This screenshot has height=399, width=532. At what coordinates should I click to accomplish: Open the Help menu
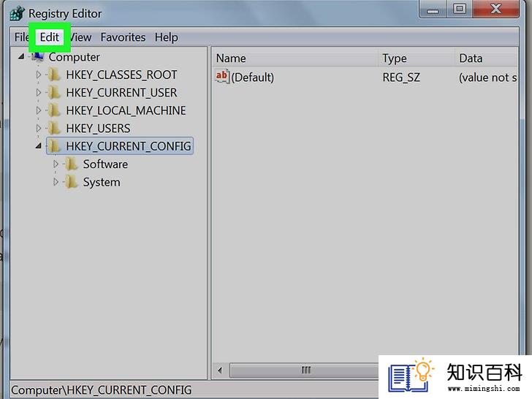click(167, 37)
